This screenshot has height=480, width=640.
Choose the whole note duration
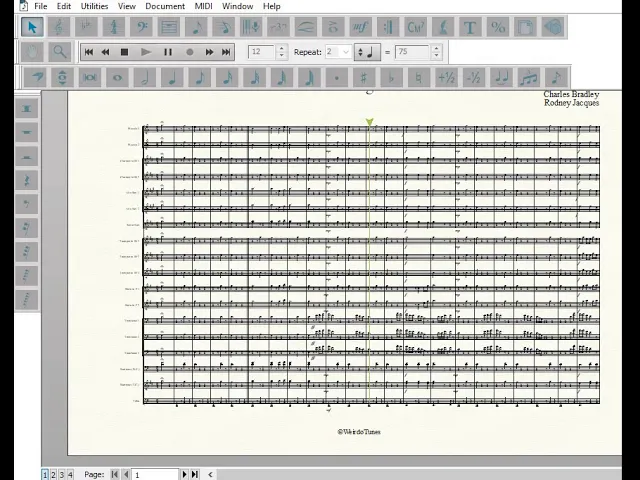[x=117, y=77]
